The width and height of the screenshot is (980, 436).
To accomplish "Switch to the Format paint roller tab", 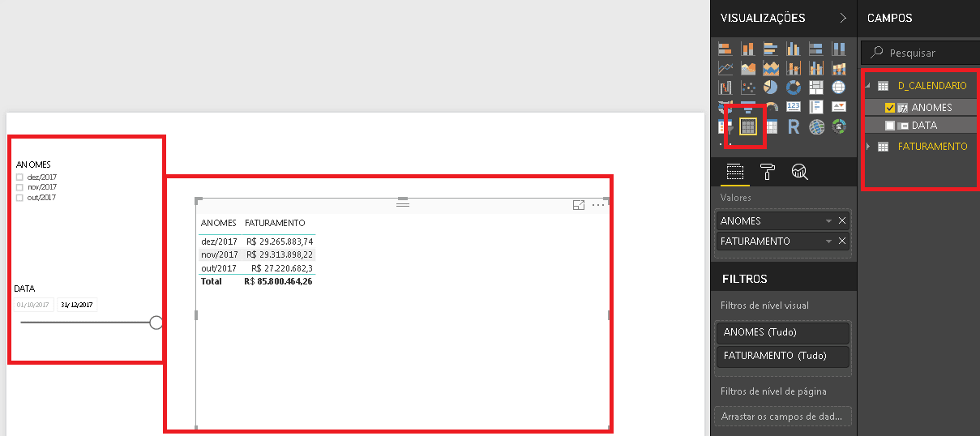I will click(x=768, y=171).
